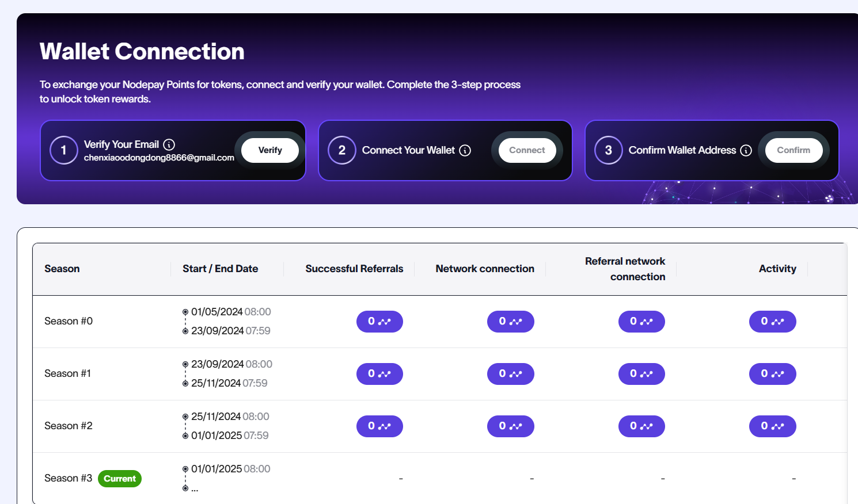Click the Verify button for email

(270, 150)
